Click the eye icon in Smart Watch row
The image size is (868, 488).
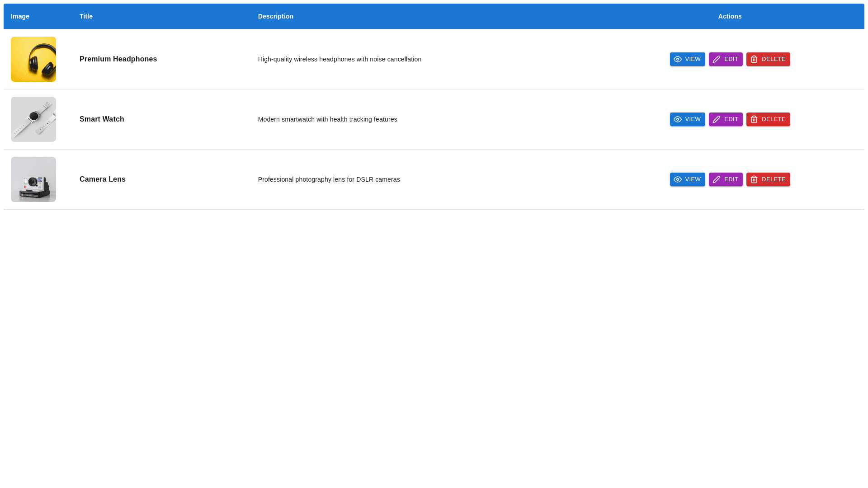pos(678,119)
